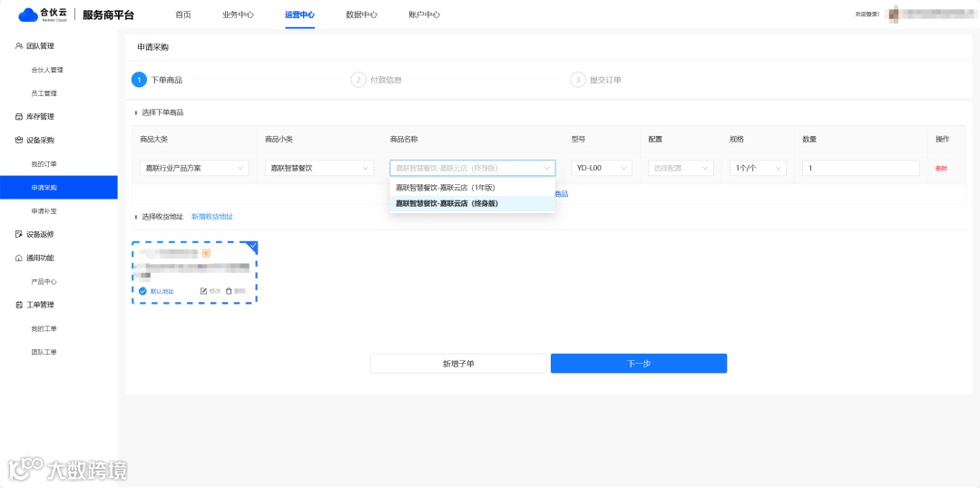The height and width of the screenshot is (488, 980).
Task: Go to the 业务中心 top tab
Action: click(x=238, y=15)
